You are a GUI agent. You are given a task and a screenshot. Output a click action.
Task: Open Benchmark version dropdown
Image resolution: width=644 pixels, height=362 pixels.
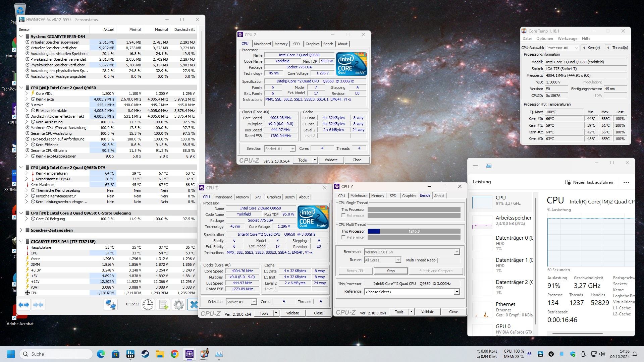click(457, 252)
